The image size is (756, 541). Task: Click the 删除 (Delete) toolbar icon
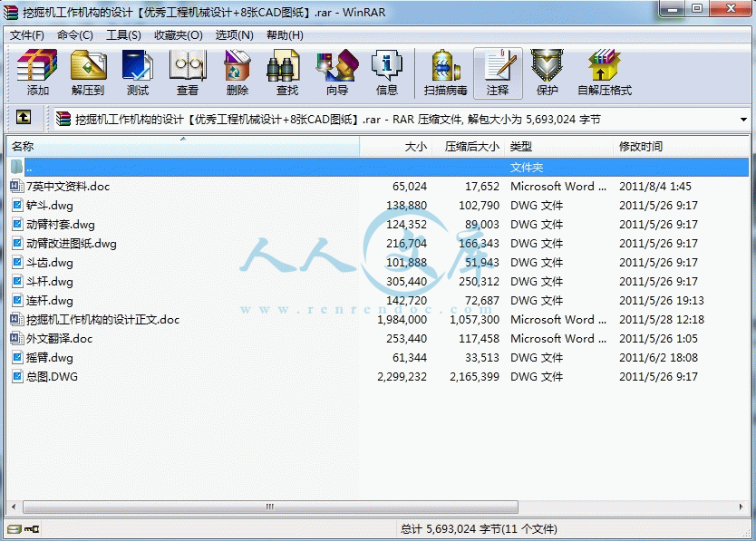(x=237, y=65)
